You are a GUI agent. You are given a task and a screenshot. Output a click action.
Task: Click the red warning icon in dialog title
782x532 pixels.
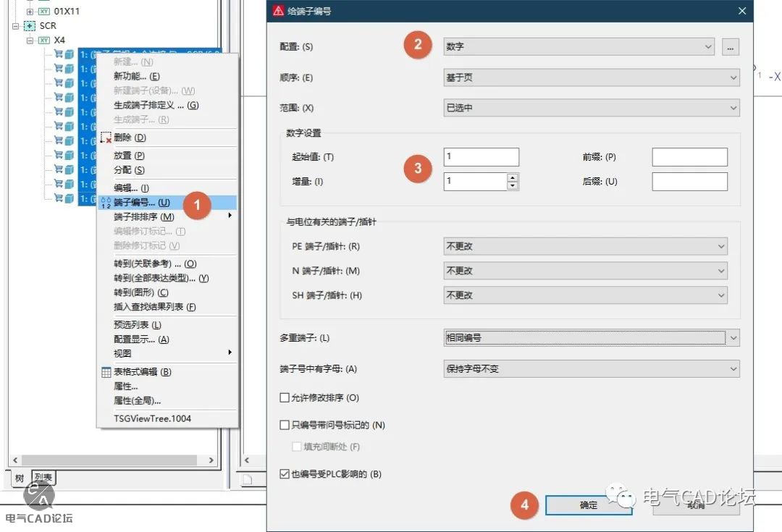point(278,11)
